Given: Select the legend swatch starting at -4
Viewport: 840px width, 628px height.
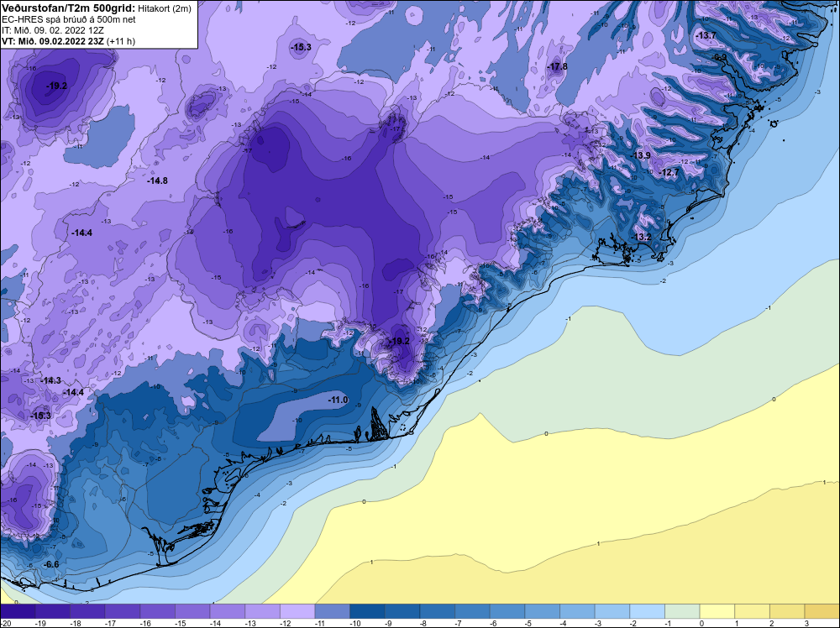Looking at the screenshot, I should coord(578,611).
